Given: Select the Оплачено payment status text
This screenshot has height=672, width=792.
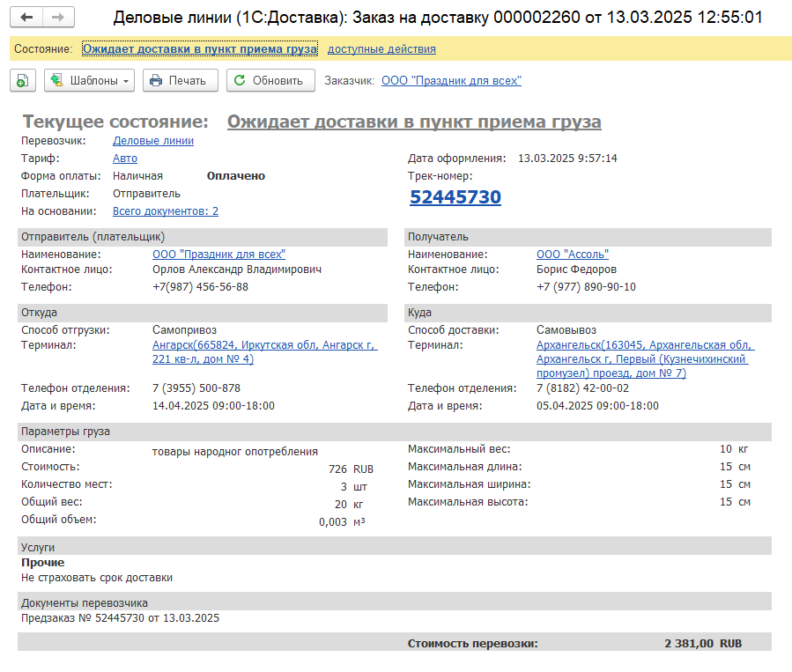Looking at the screenshot, I should click(x=236, y=175).
